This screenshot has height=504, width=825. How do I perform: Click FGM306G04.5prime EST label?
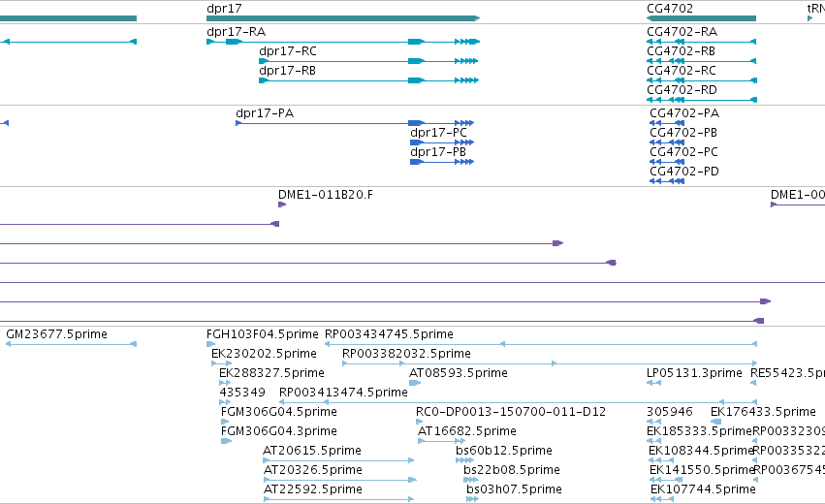(x=279, y=412)
